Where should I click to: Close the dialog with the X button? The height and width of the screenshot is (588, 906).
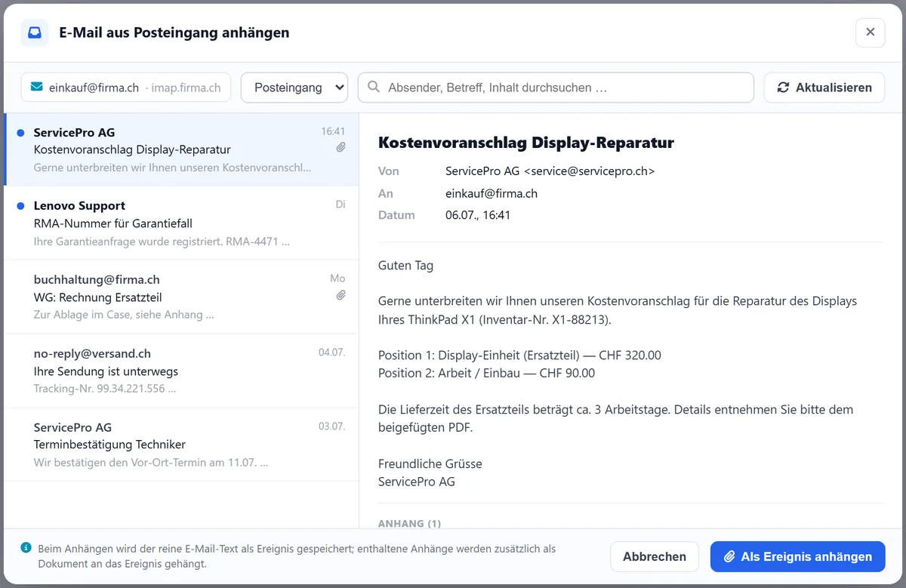[x=870, y=32]
